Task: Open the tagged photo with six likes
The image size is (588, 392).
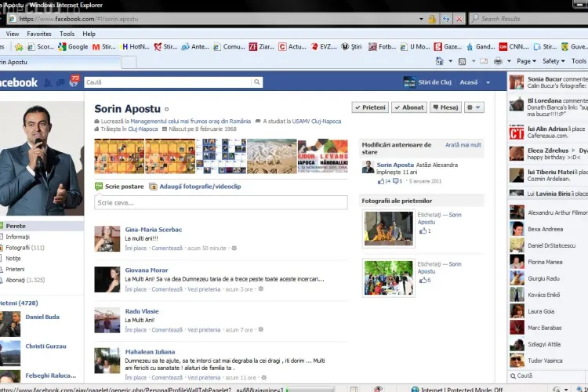Action: click(389, 278)
